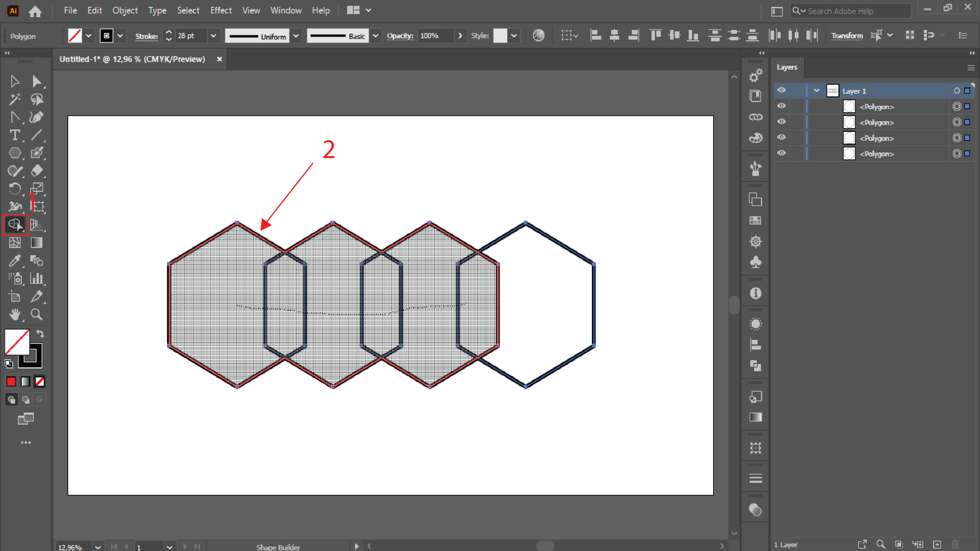Hide Layer 1 using eye icon

(x=781, y=90)
